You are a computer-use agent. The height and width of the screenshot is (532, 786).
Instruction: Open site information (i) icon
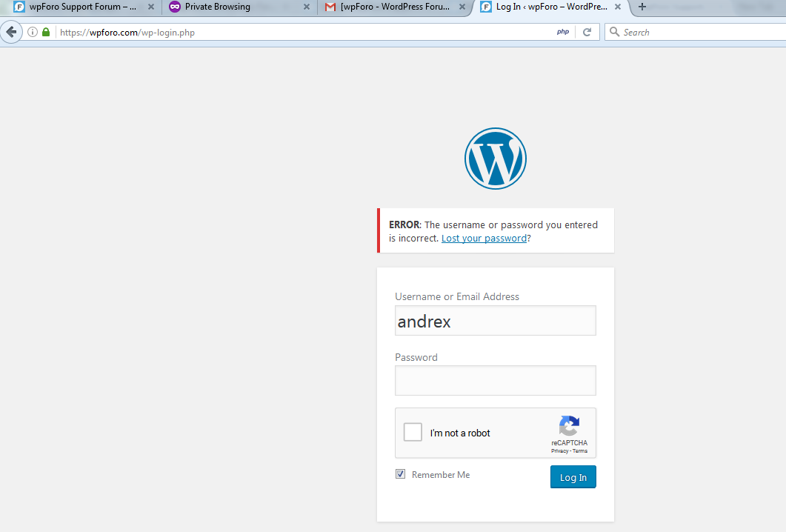33,33
